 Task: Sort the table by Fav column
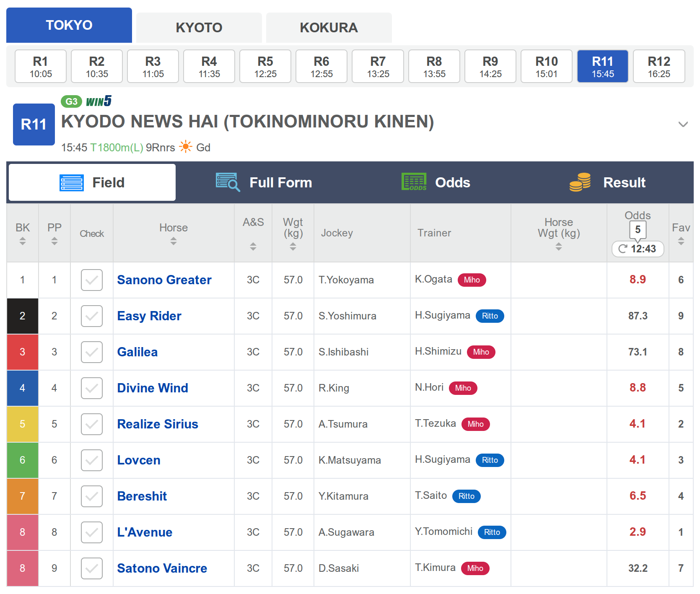tap(681, 241)
